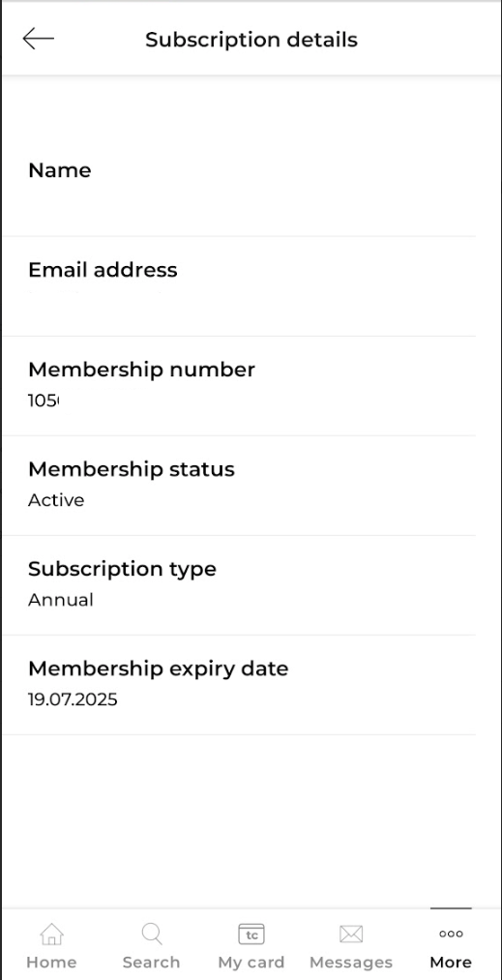Switch to the Search tab label

(151, 962)
